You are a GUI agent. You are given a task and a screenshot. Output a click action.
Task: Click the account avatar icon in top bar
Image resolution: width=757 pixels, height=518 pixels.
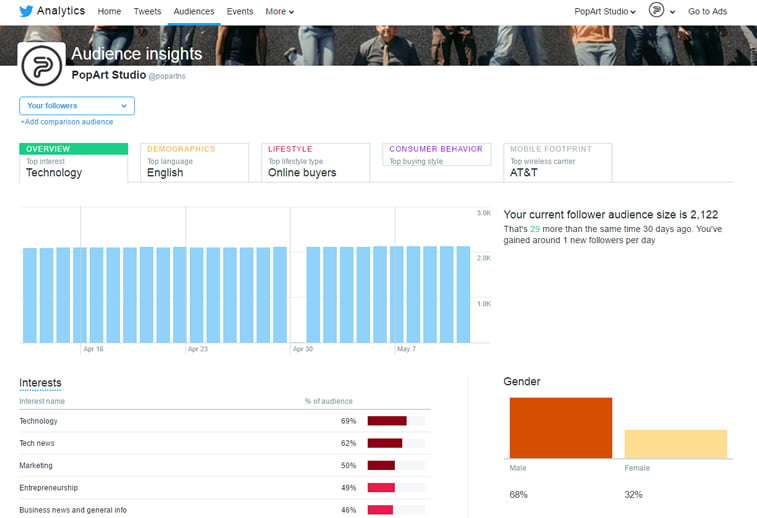656,10
